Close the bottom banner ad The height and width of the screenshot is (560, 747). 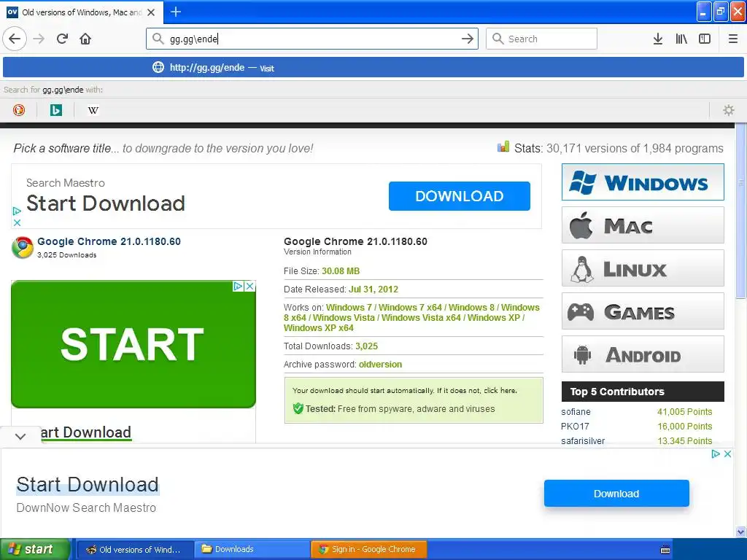pos(727,454)
